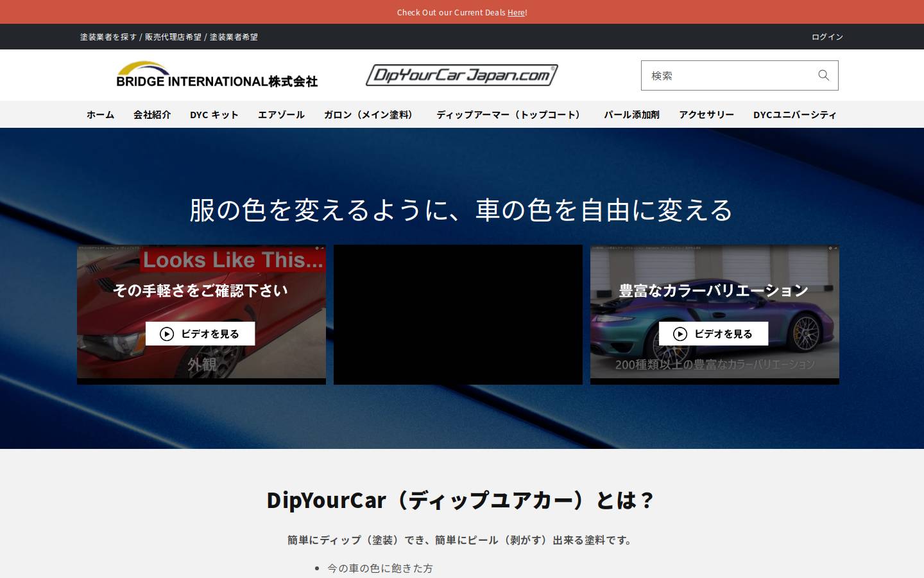Open 会社紹介 menu item
The height and width of the screenshot is (578, 924).
(x=152, y=114)
